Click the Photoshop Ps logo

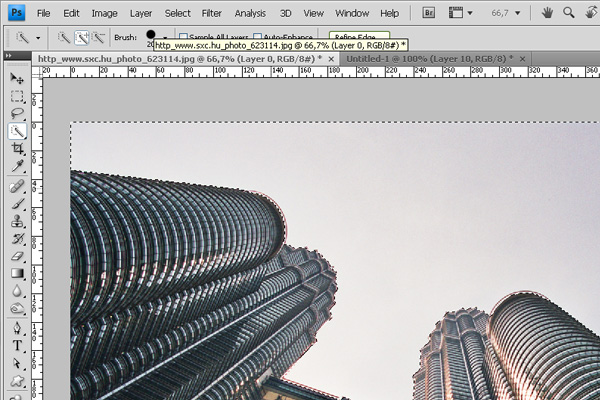pyautogui.click(x=16, y=13)
